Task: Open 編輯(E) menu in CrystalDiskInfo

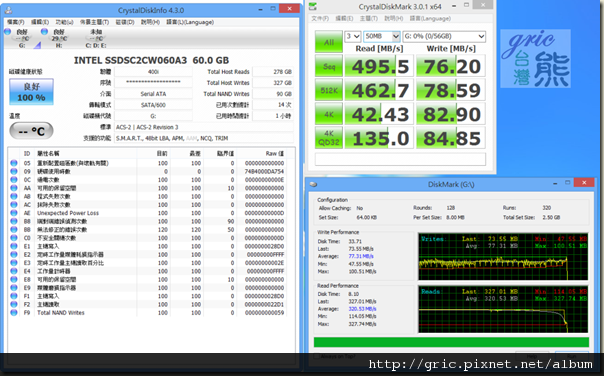Action: click(40, 22)
